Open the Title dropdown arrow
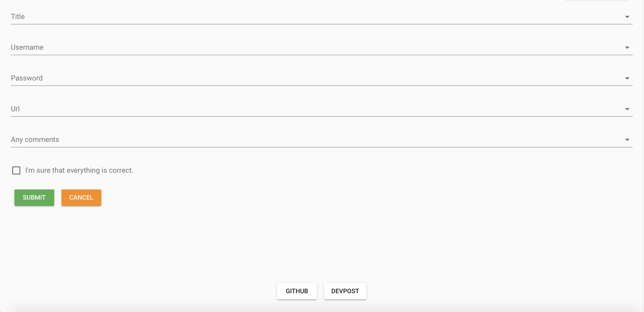 628,17
